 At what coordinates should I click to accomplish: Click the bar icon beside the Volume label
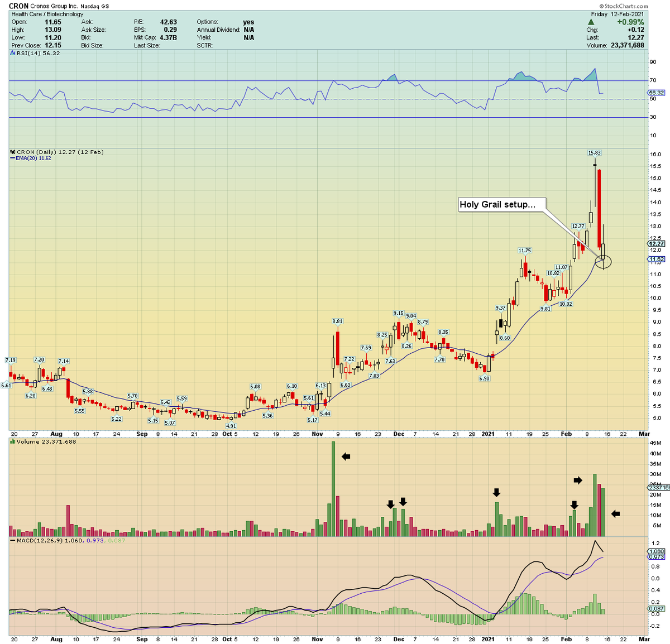point(13,442)
